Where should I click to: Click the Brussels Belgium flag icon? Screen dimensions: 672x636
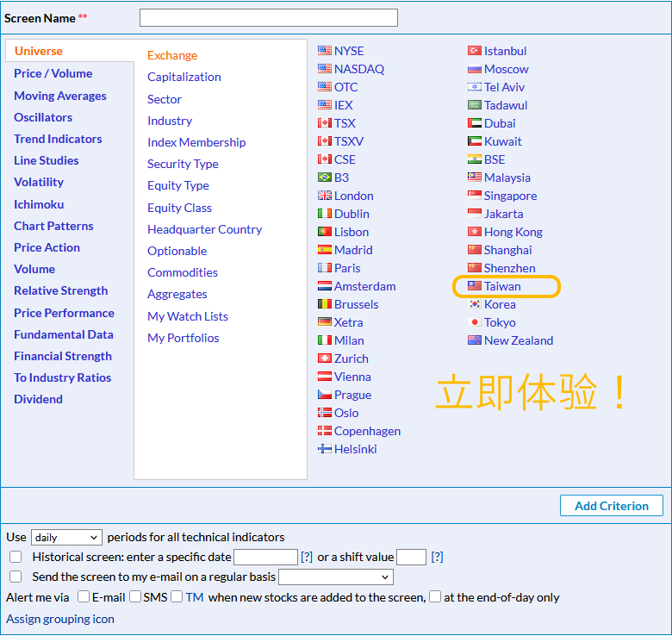click(x=325, y=304)
